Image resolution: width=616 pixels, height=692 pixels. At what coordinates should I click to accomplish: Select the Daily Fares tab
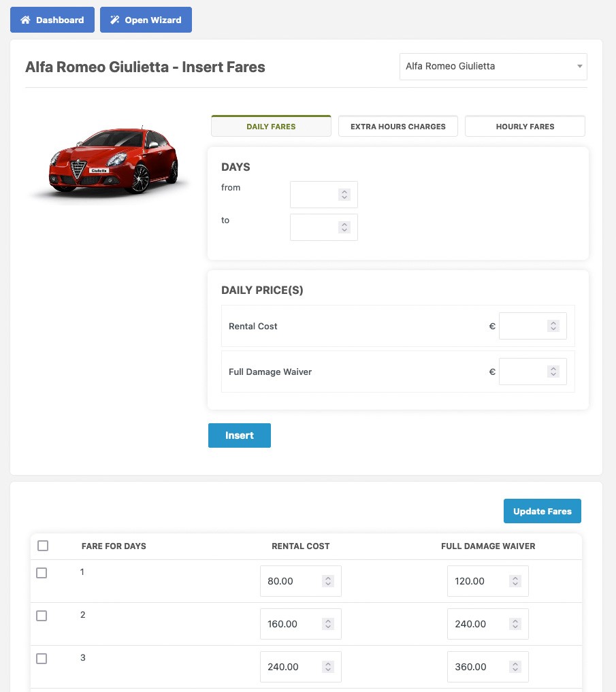pyautogui.click(x=271, y=126)
